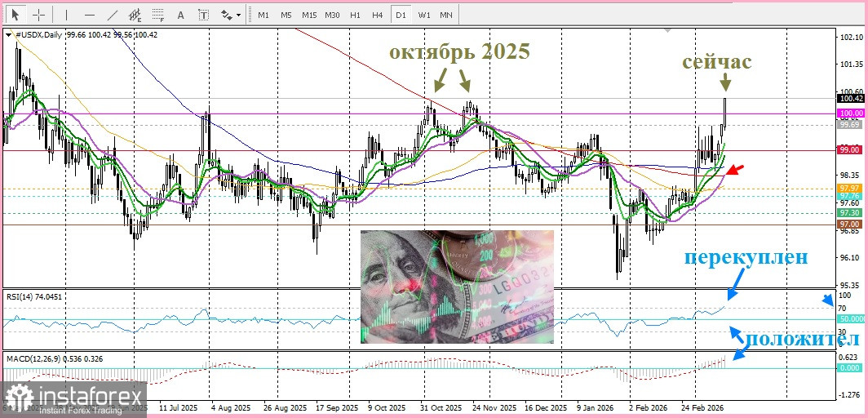The image size is (868, 418).
Task: Click the "2 Feb 2026" date label
Action: point(649,407)
